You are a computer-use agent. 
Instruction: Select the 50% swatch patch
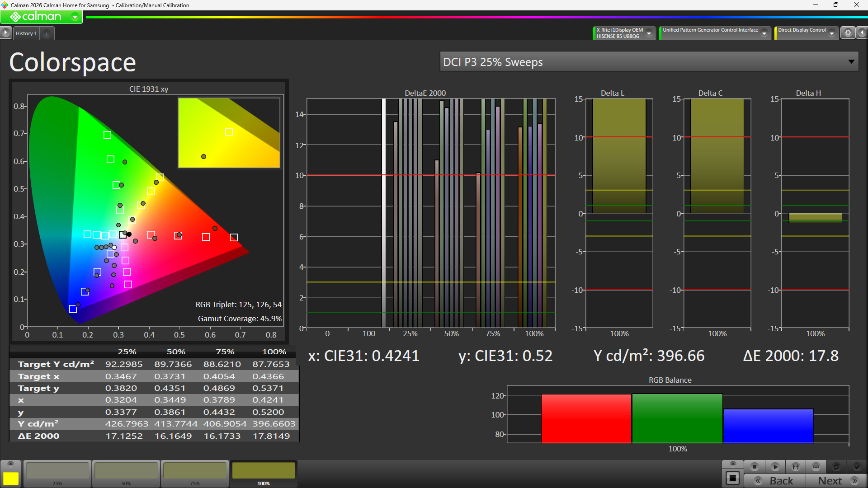point(126,473)
